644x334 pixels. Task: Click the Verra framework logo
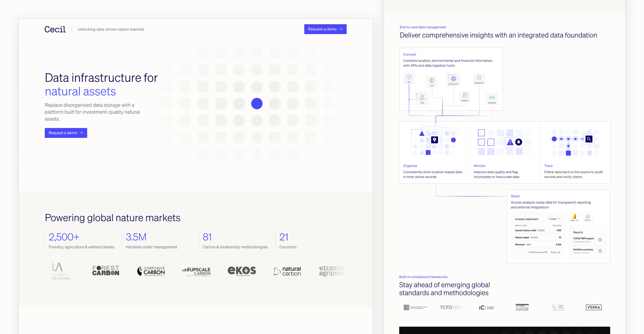593,307
